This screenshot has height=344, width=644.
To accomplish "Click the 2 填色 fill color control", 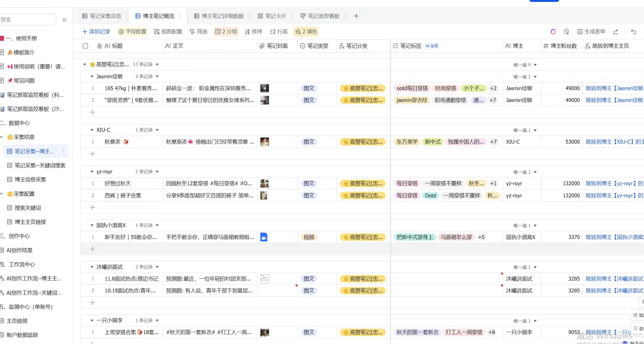I will [x=305, y=32].
